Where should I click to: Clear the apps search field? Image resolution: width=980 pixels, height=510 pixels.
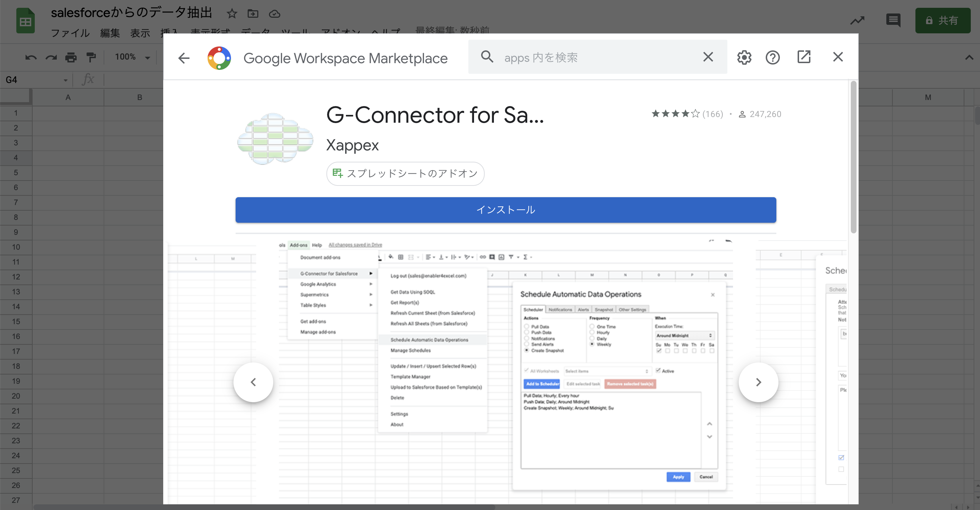coord(708,57)
